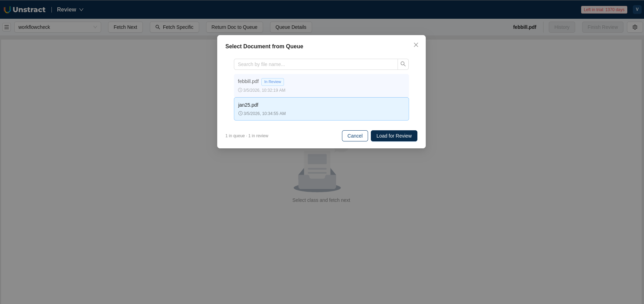Click the In Review status tag

pos(272,82)
